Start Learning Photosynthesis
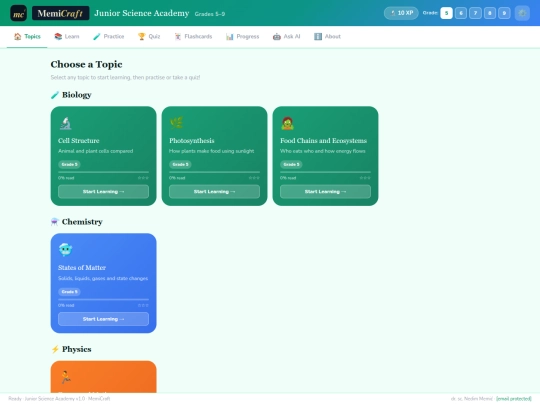The height and width of the screenshot is (405, 540). tap(214, 191)
